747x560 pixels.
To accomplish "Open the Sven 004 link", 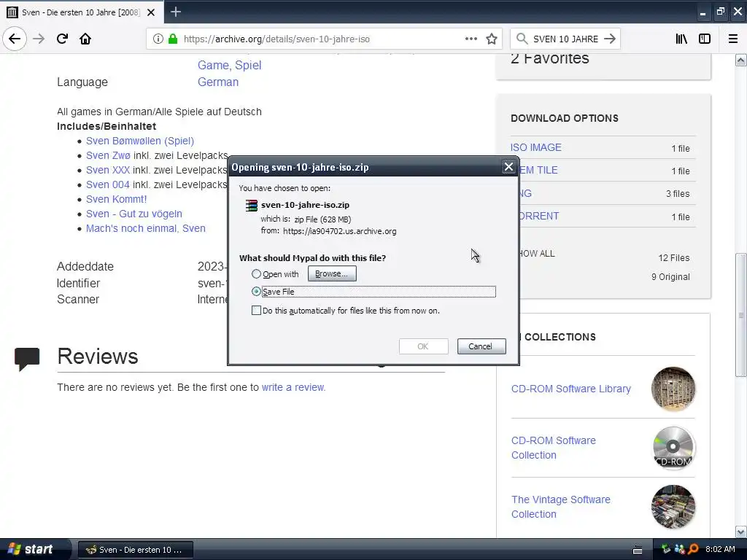I will [x=108, y=184].
